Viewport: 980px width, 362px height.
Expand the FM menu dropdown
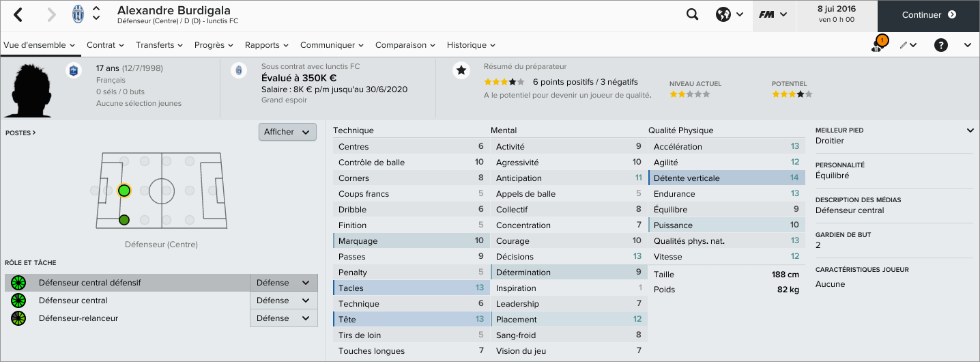[x=774, y=14]
